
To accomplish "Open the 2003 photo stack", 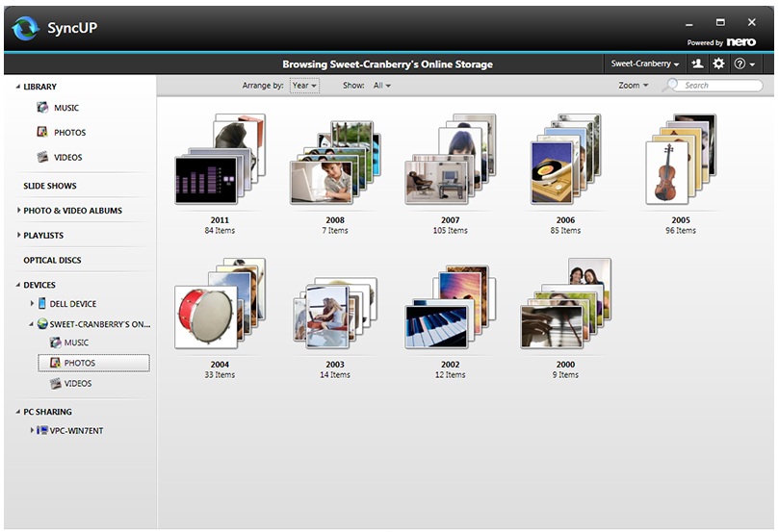I will coord(335,313).
